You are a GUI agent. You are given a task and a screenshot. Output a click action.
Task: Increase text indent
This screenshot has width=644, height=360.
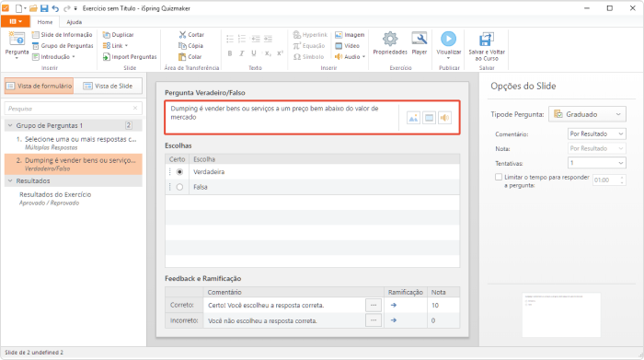pyautogui.click(x=269, y=39)
